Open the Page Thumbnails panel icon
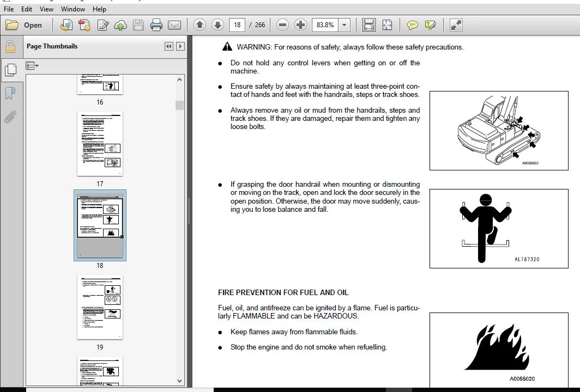This screenshot has width=580, height=392. pyautogui.click(x=10, y=70)
